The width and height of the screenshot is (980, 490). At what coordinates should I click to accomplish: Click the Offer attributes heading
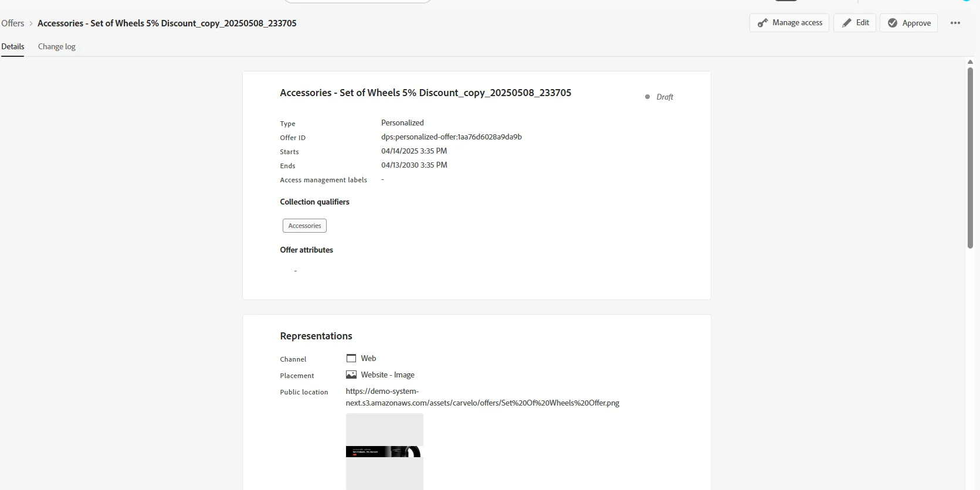pos(307,250)
